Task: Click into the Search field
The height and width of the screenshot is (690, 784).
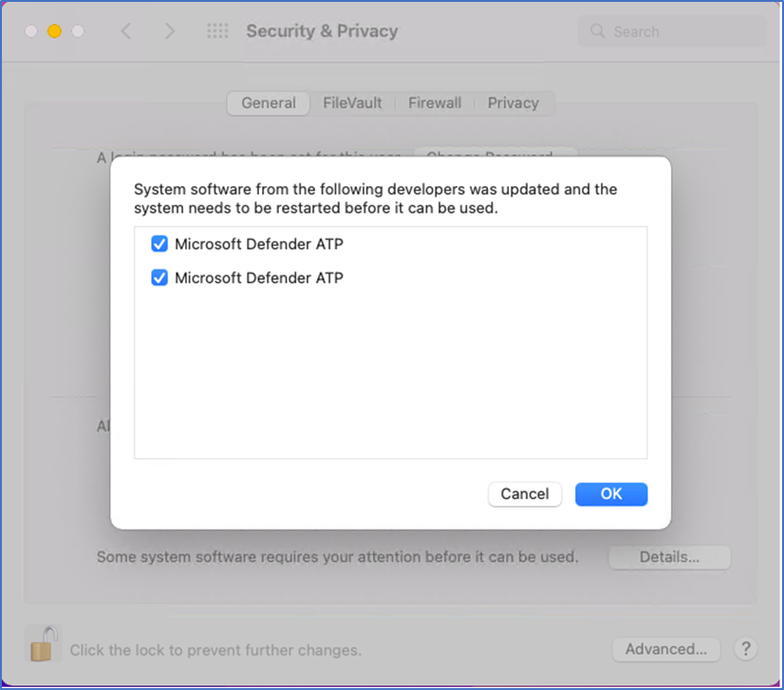Action: click(671, 31)
